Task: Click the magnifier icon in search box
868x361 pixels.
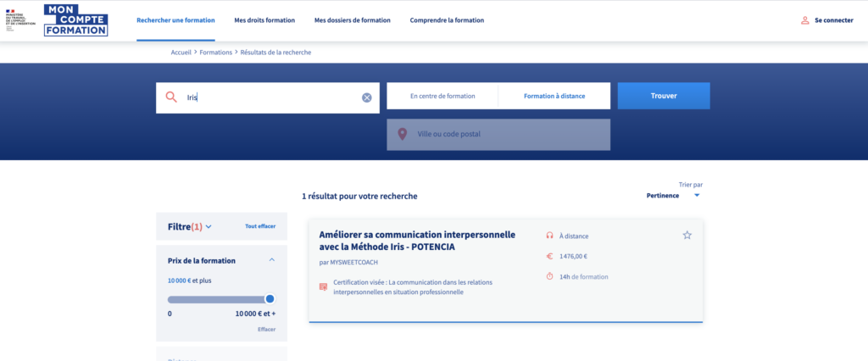Action: click(x=171, y=97)
